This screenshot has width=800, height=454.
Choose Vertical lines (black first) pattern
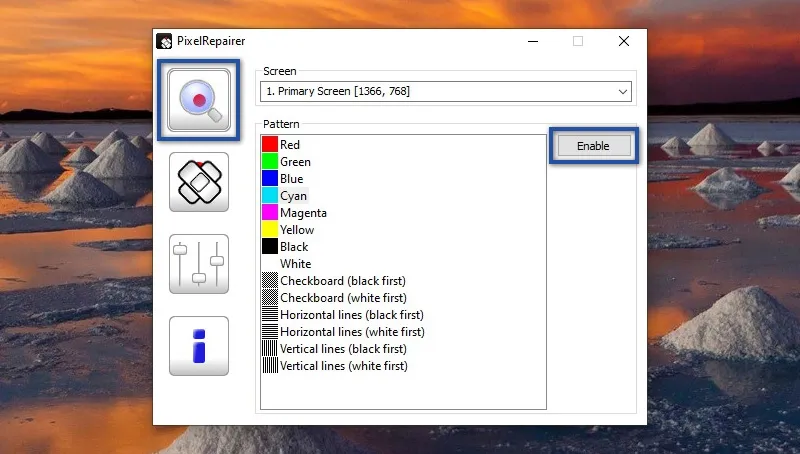[335, 349]
